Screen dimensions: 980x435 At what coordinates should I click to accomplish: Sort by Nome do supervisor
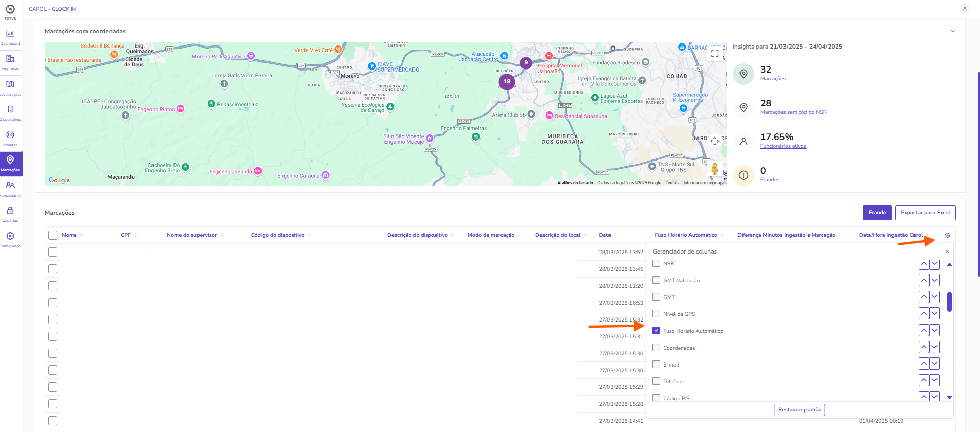tap(194, 235)
